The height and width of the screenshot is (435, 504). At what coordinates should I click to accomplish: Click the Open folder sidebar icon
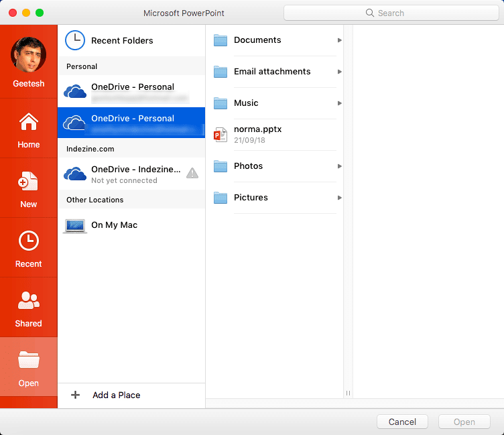28,361
